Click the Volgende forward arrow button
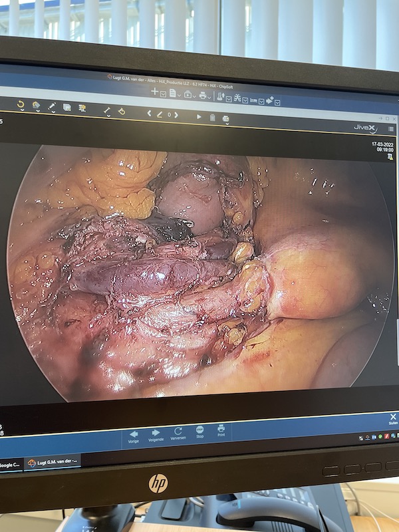Viewport: 399px width, 532px height. (156, 436)
